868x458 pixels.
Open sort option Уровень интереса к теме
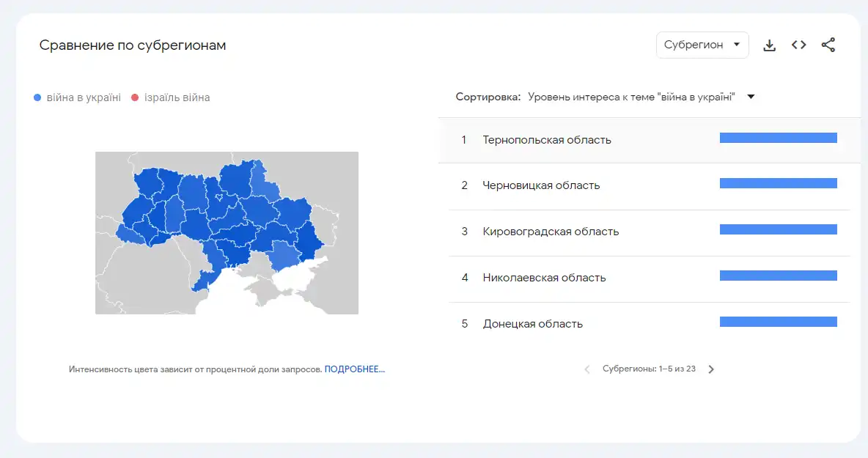(x=631, y=97)
